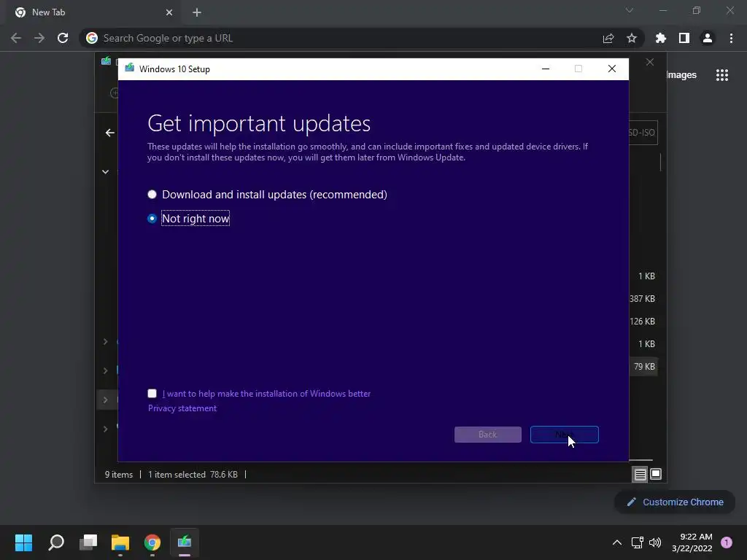
Task: Open a new Chrome tab
Action: tap(197, 12)
